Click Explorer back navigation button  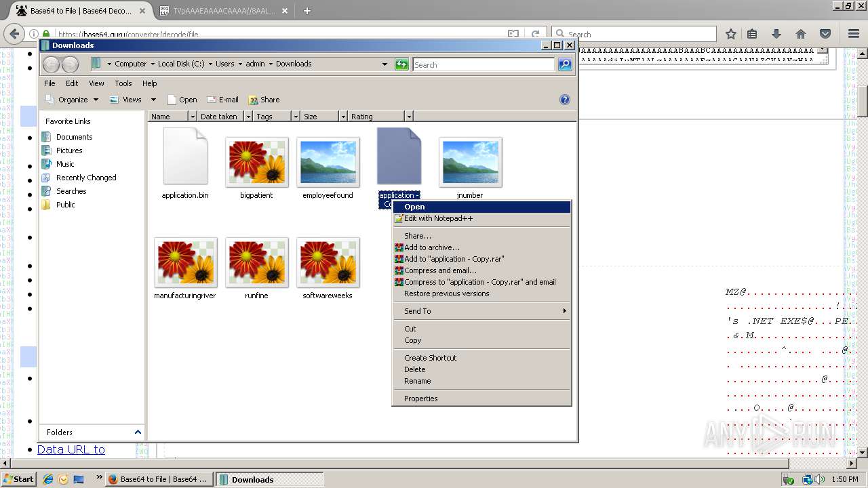tap(51, 64)
